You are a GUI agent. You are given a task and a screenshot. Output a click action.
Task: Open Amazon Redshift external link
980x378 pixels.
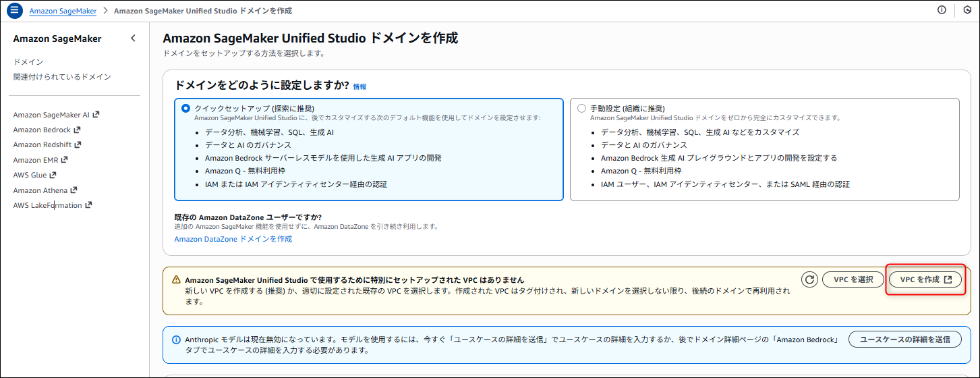tap(47, 144)
